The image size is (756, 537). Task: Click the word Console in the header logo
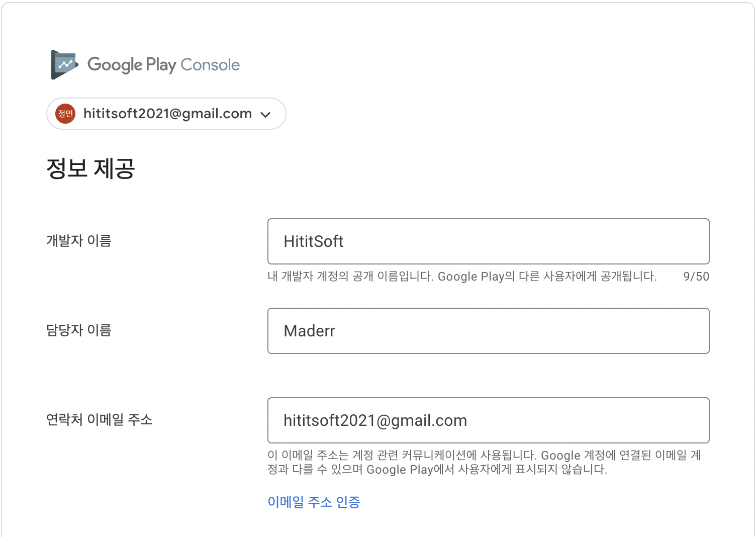[210, 65]
